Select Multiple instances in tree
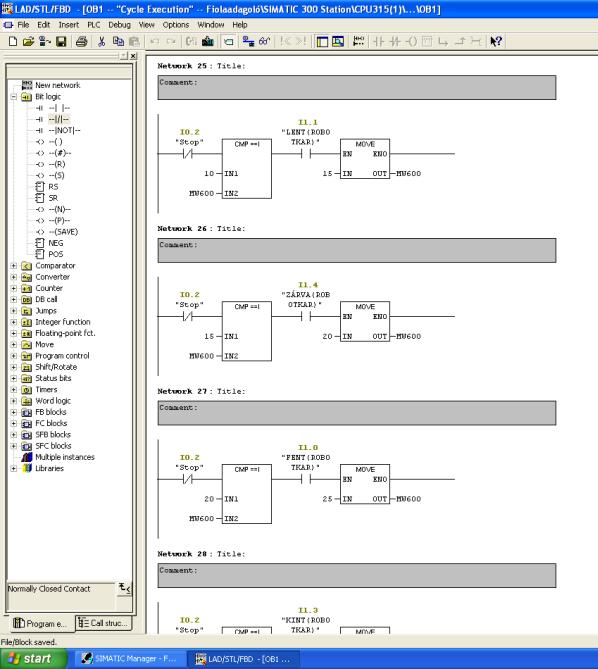Viewport: 598px width, 669px height. 65,457
